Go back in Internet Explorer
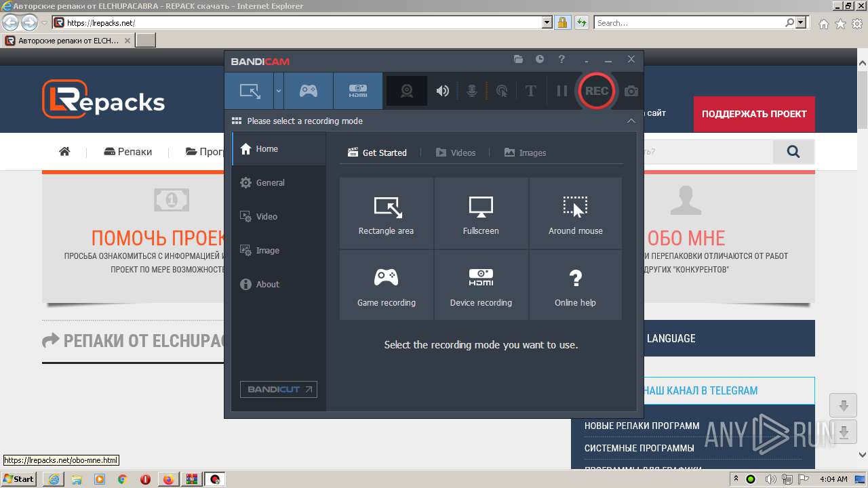 (11, 22)
